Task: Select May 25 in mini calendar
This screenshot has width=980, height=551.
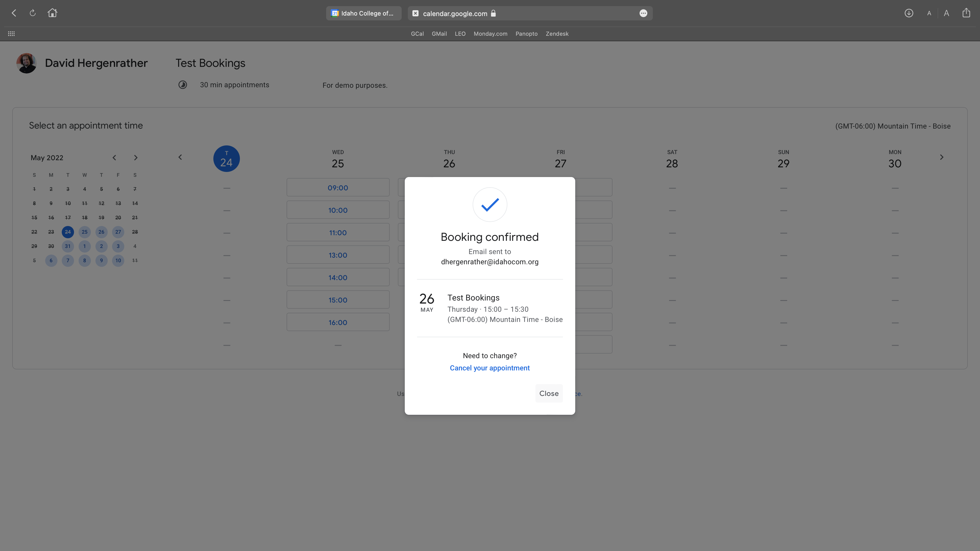Action: 84,232
